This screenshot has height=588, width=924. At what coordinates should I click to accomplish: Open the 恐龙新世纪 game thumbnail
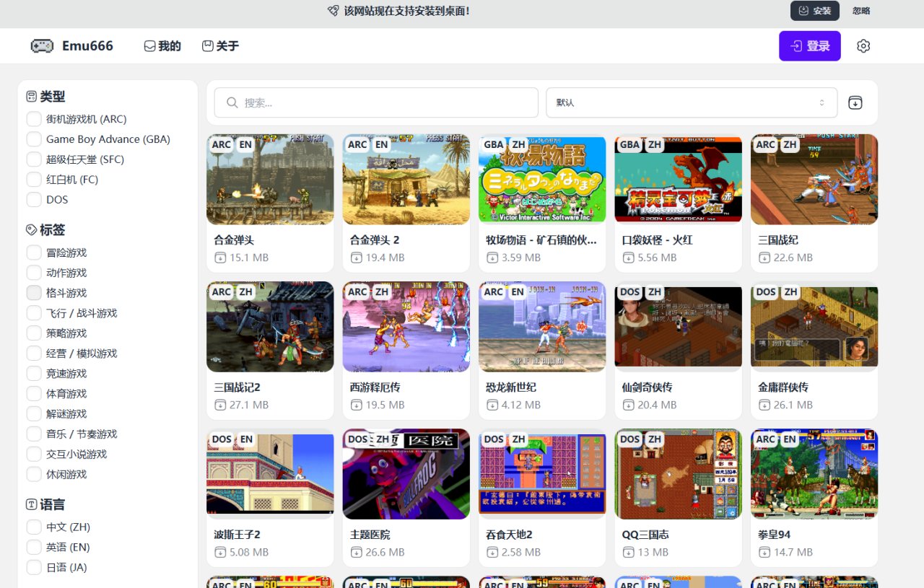(542, 326)
